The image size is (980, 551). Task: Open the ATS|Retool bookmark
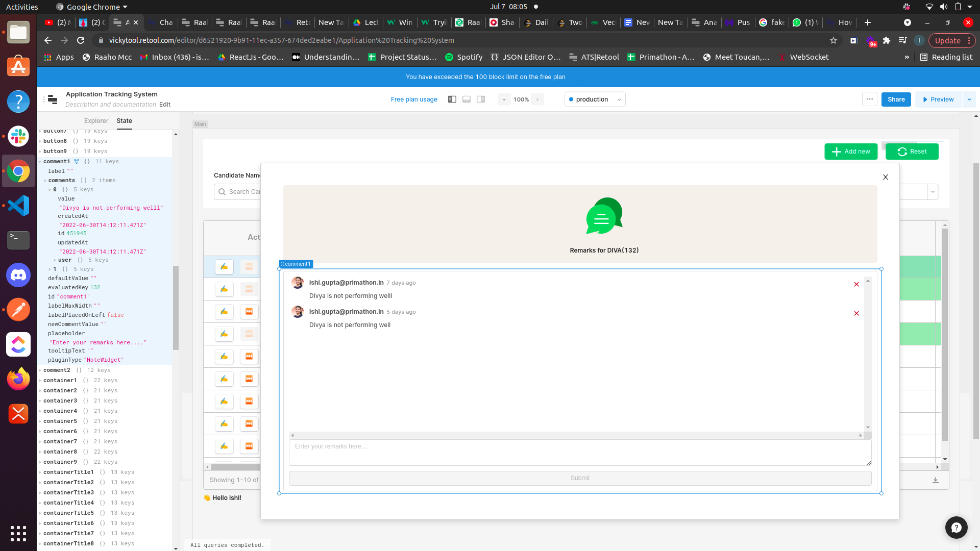tap(594, 57)
